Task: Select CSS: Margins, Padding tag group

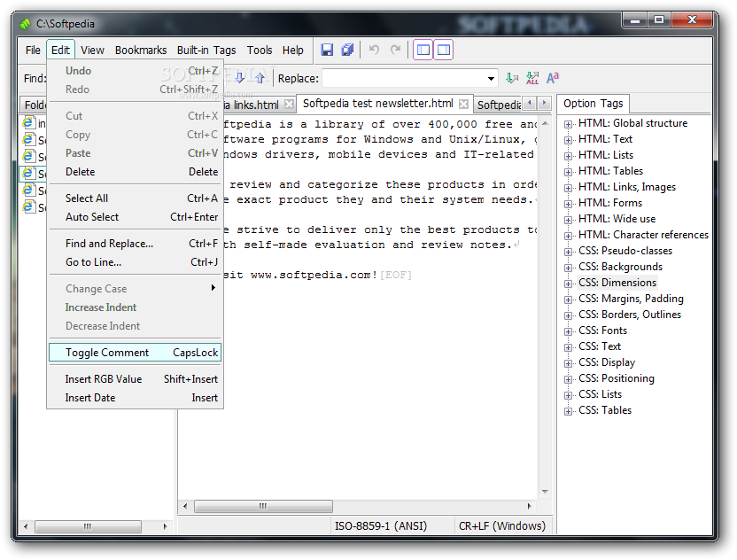Action: (631, 299)
